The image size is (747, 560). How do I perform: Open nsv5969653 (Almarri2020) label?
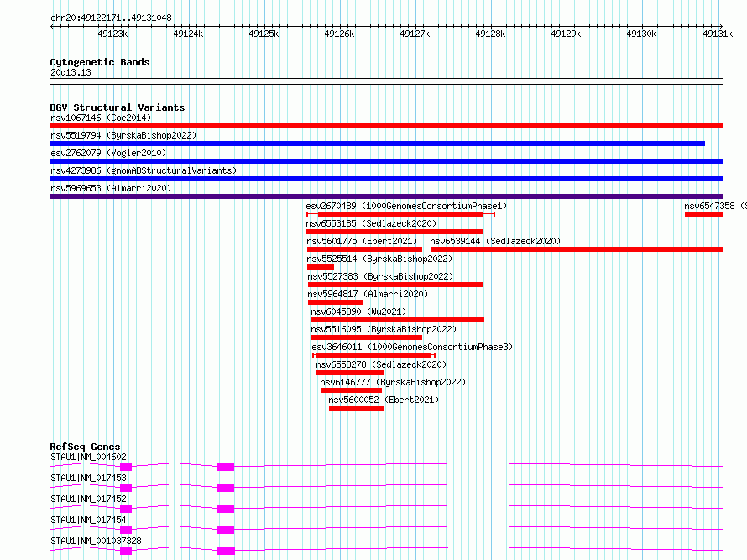click(111, 188)
